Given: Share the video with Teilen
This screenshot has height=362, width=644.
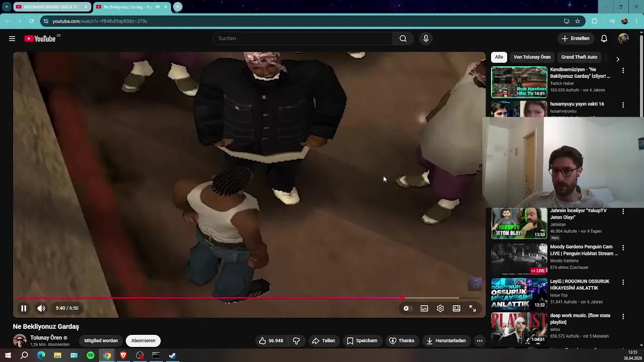Looking at the screenshot, I should point(323,340).
